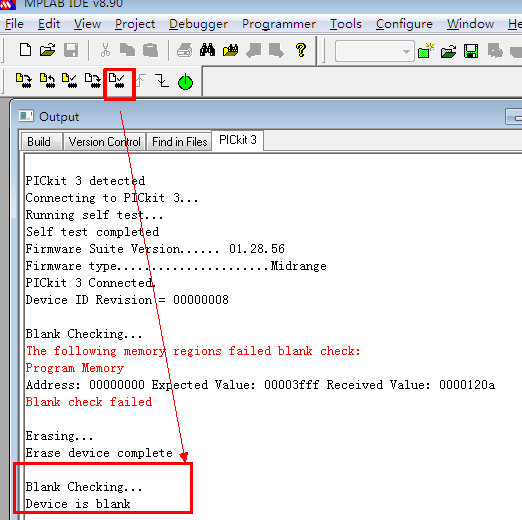Image resolution: width=522 pixels, height=520 pixels.
Task: Click the Erase target device icon
Action: coord(93,81)
